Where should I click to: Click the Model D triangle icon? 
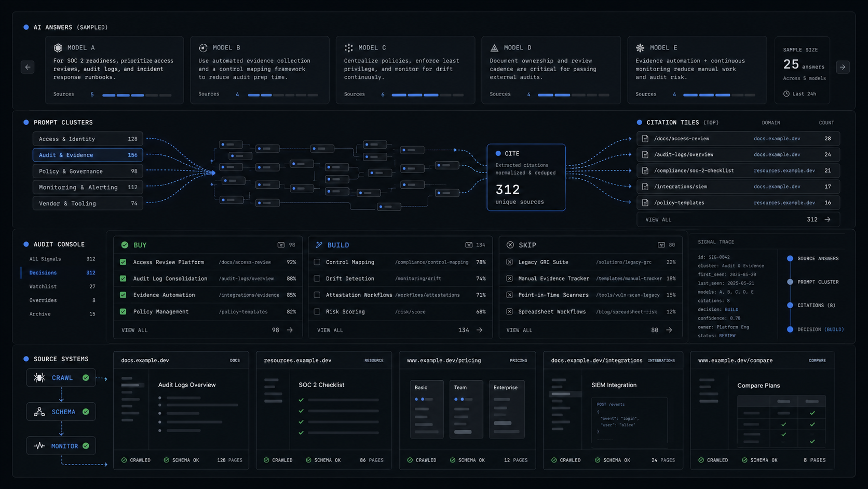pos(494,48)
